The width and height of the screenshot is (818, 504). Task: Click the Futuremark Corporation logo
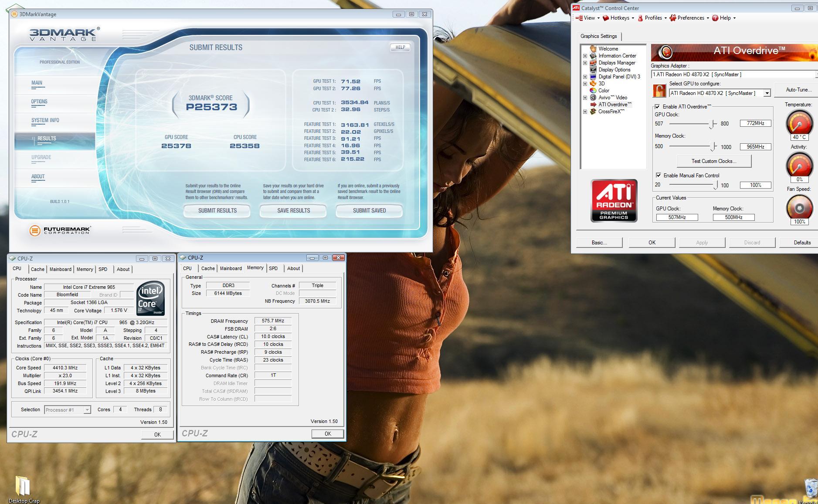(60, 230)
